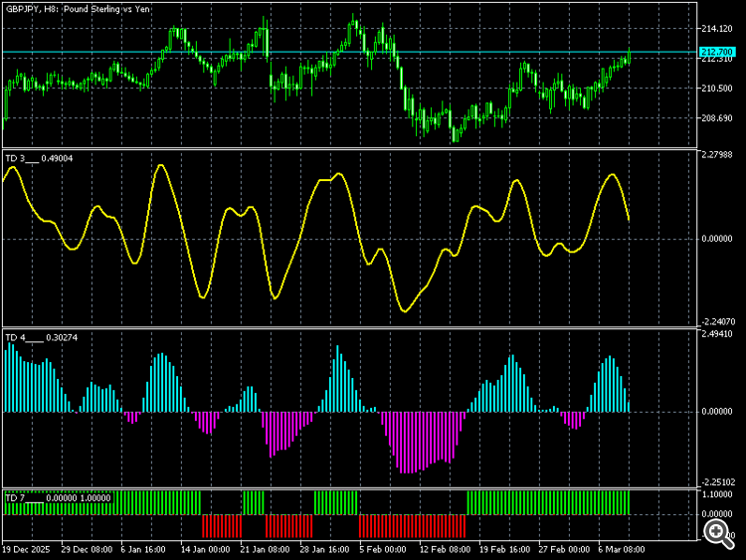The image size is (746, 560).
Task: Select the 'TD 3' indicator label 0.49004
Action: tap(39, 158)
